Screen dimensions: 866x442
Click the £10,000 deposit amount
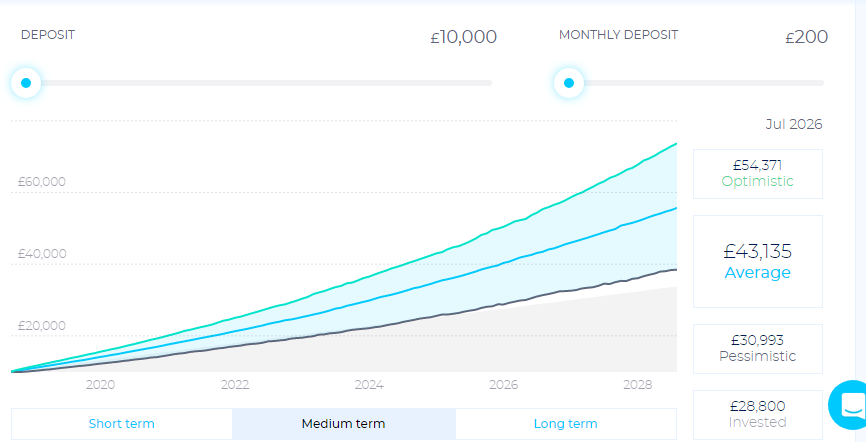coord(463,38)
